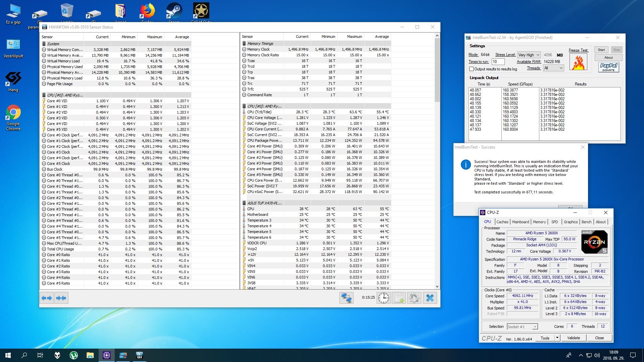Viewport: 644px width, 362px height.
Task: Open Task View on the taskbar
Action: (x=40, y=355)
